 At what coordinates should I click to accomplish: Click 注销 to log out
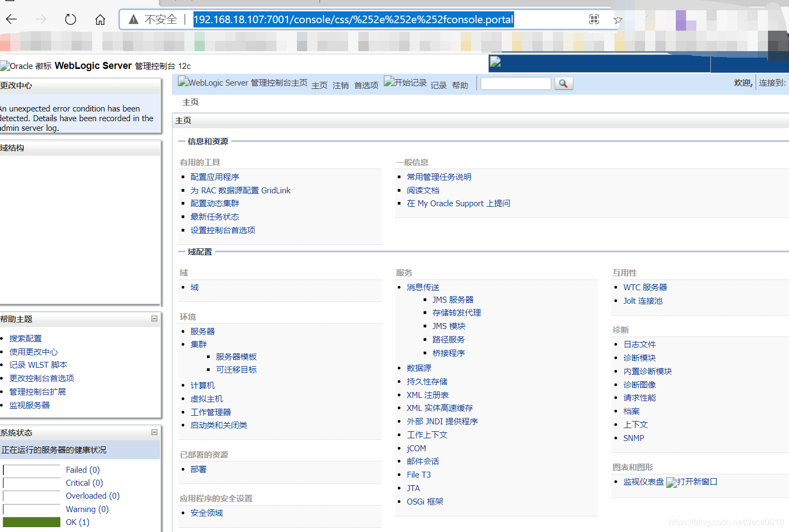click(x=341, y=85)
